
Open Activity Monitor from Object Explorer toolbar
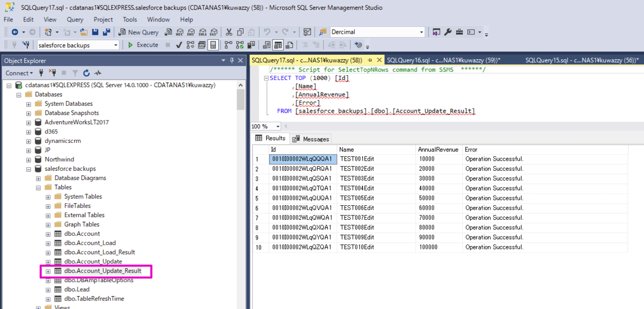click(98, 73)
